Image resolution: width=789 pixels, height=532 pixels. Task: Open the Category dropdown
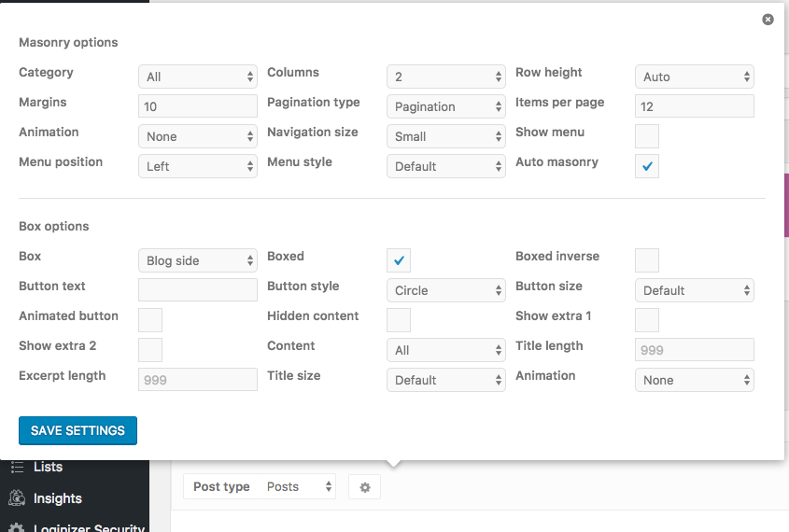click(198, 77)
